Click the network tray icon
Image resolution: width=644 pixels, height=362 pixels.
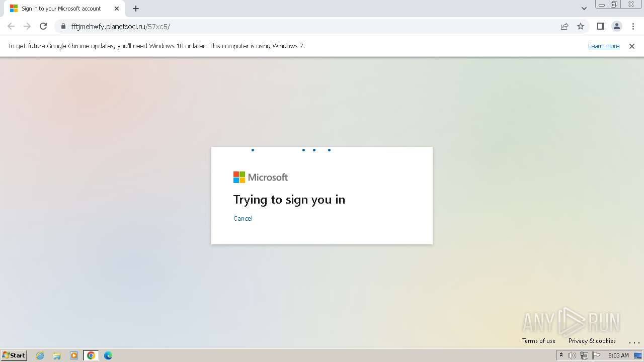point(584,355)
